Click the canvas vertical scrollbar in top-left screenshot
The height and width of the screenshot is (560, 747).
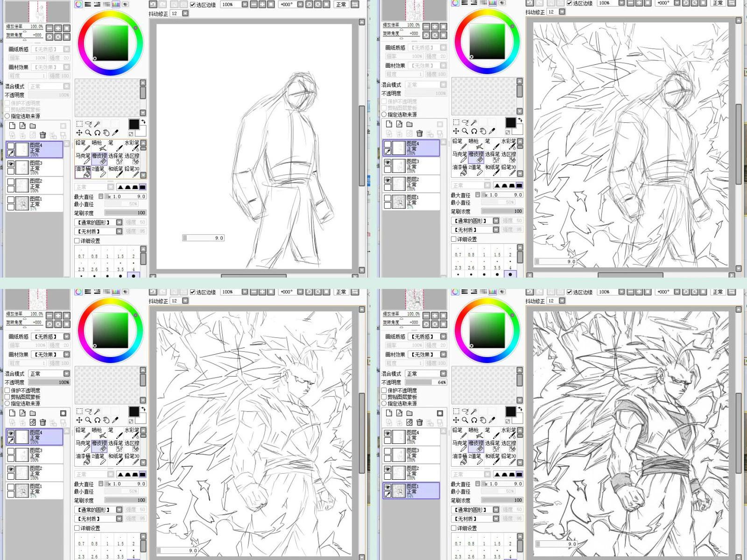click(x=361, y=145)
